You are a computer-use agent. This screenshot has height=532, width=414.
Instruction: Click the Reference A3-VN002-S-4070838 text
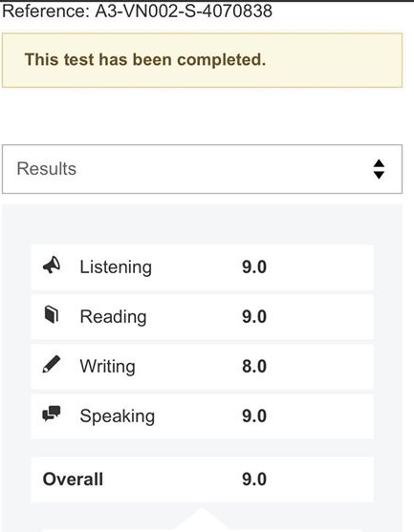pos(138,11)
